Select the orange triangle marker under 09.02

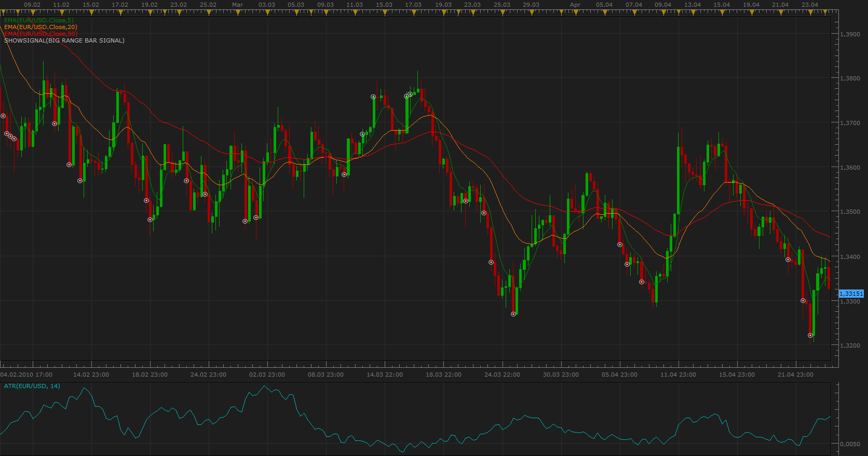(x=32, y=12)
